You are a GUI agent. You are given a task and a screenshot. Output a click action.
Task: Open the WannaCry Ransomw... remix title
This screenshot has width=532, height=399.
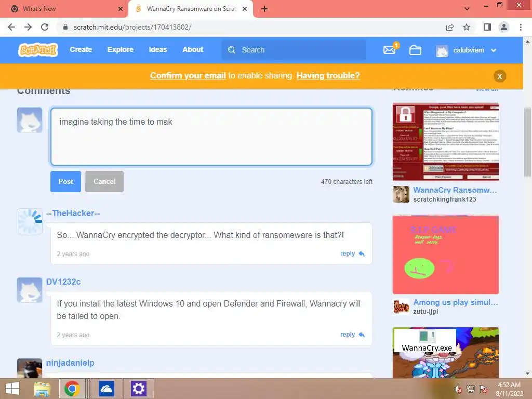pos(455,190)
